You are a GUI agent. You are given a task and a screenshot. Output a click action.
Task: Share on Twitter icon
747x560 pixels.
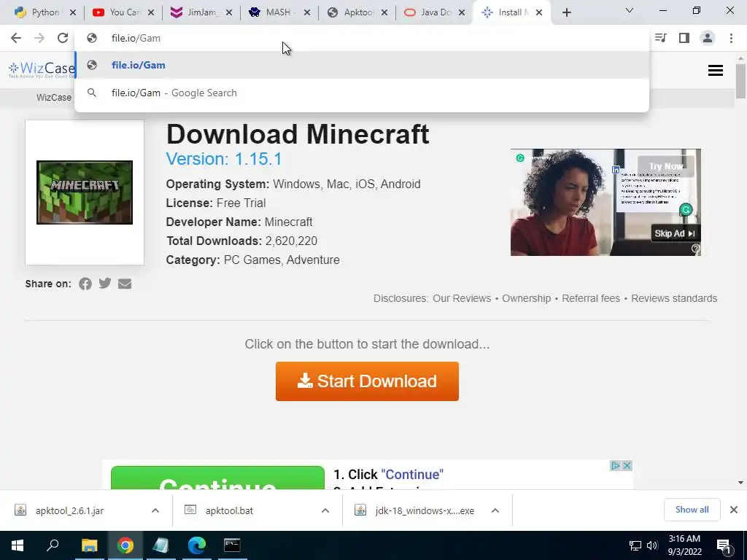coord(105,284)
